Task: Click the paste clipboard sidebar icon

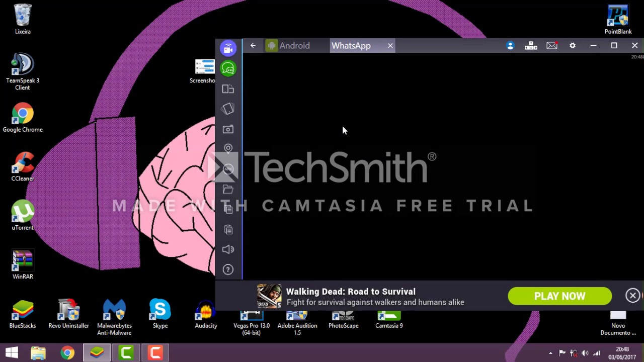Action: [228, 229]
